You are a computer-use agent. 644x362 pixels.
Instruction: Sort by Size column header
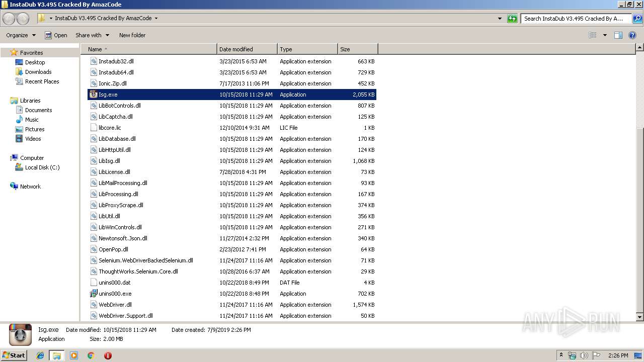click(358, 49)
